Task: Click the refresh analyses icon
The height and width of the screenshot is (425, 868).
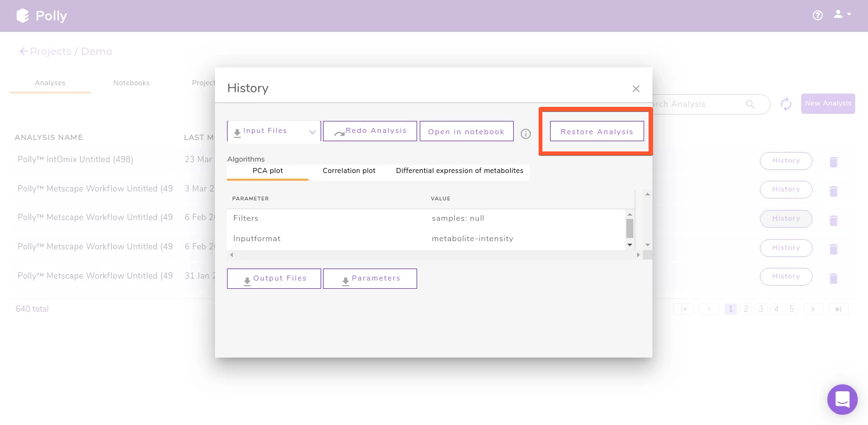Action: (786, 104)
